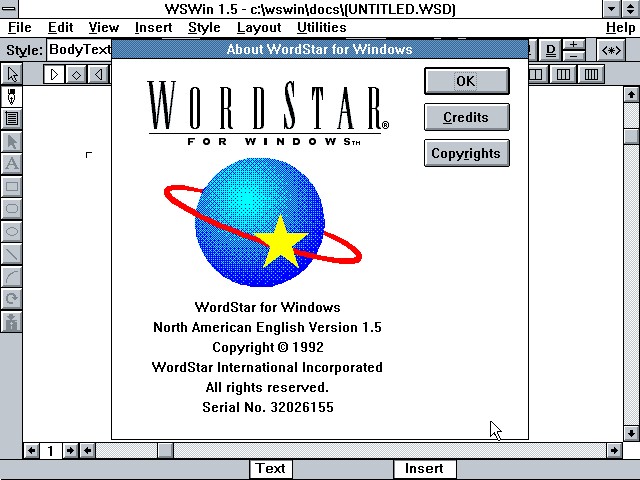
Task: Open the File menu
Action: [x=19, y=28]
